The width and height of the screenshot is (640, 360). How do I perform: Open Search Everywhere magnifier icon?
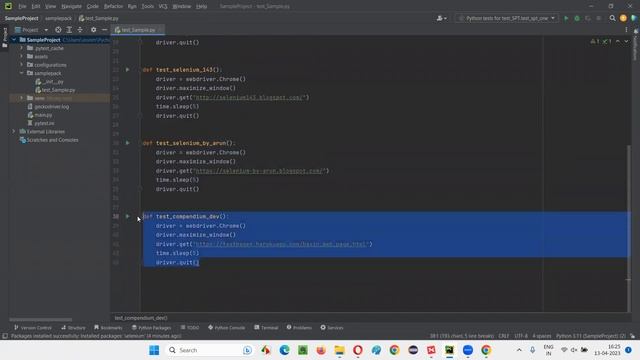tap(612, 18)
